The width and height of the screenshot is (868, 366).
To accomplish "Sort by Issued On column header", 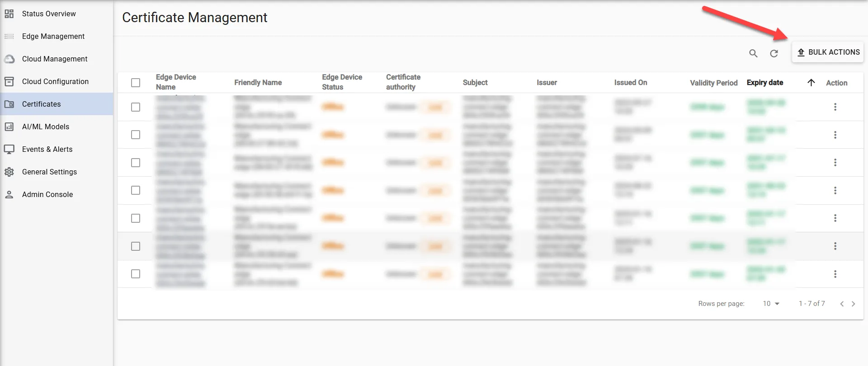I will pyautogui.click(x=631, y=83).
